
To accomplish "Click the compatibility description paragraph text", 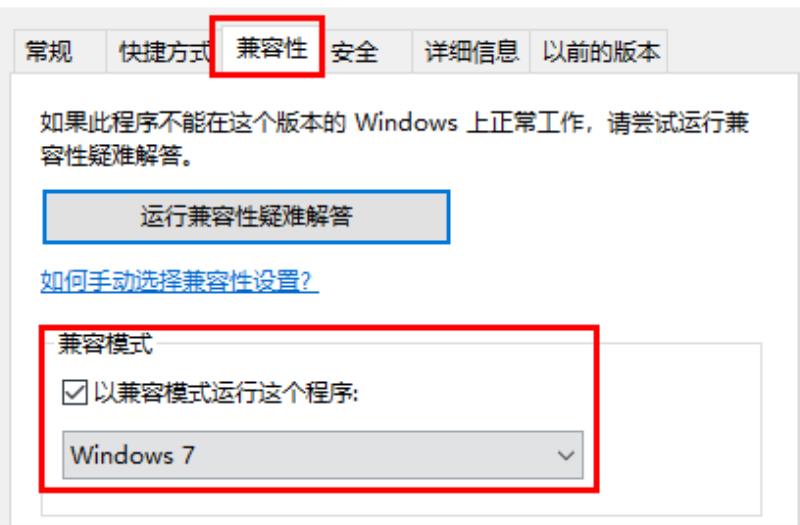I will pyautogui.click(x=394, y=139).
